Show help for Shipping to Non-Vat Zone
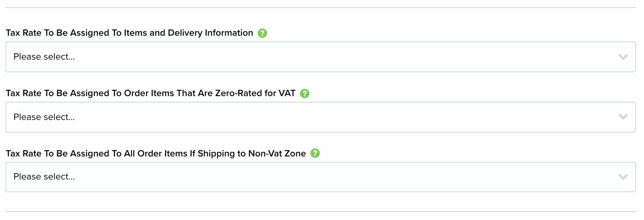The height and width of the screenshot is (220, 644). coord(315,153)
